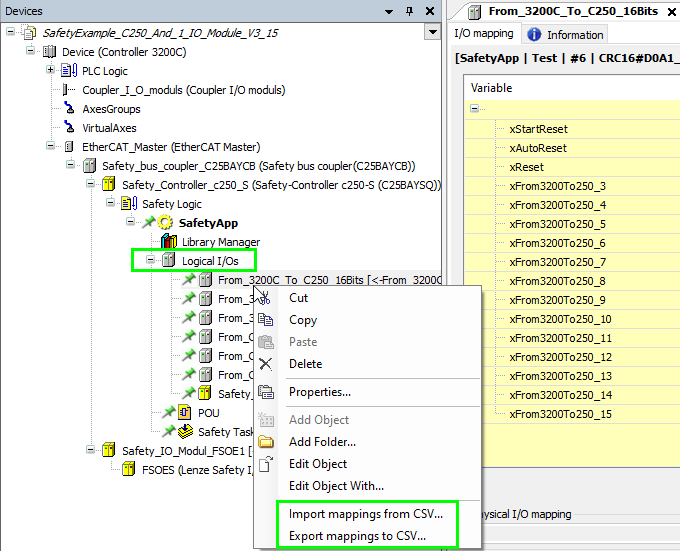The image size is (680, 551).
Task: Collapse the Device (Controller 3200C) node
Action: (x=30, y=51)
